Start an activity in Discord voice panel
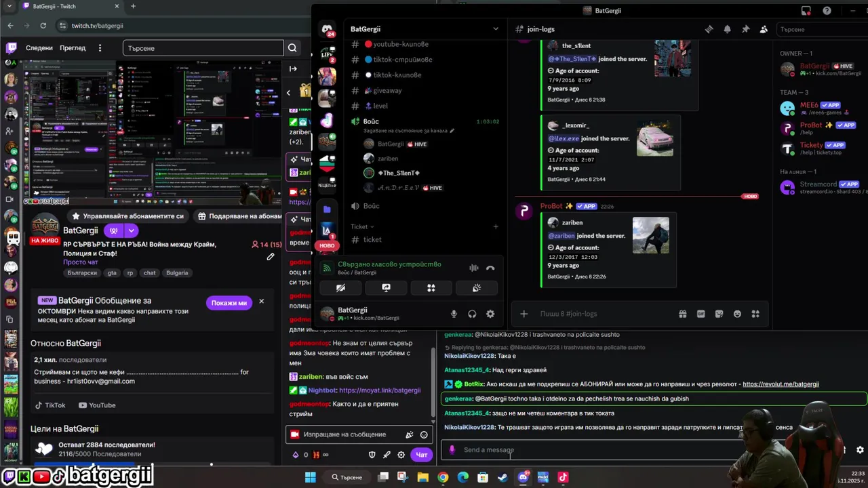This screenshot has width=868, height=488. 431,288
